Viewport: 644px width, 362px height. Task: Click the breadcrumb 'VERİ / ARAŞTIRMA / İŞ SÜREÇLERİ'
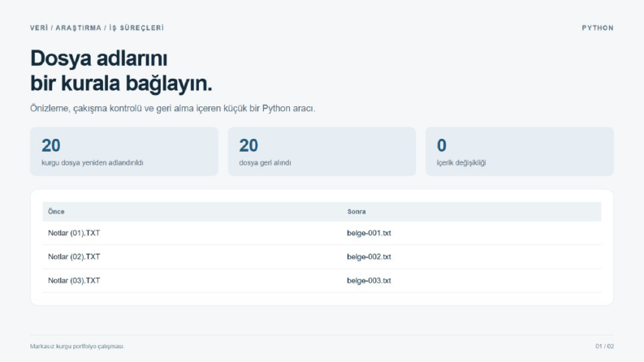(97, 28)
